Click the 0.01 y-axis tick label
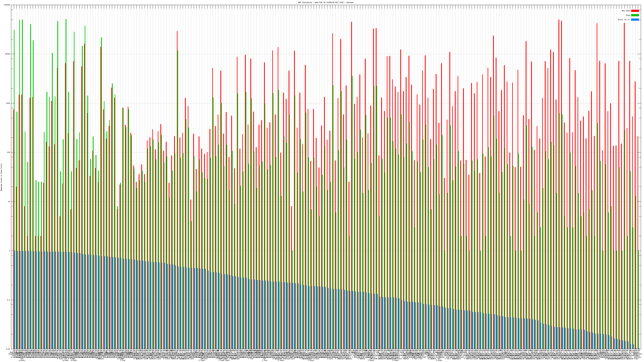644x362 pixels. [x=8, y=349]
